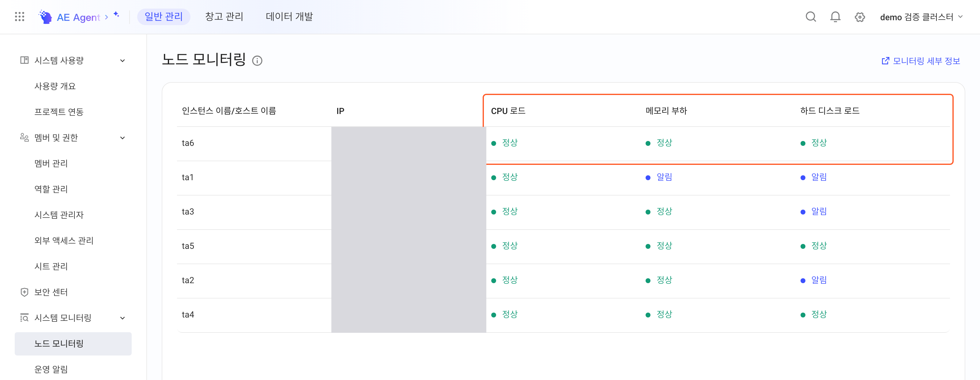This screenshot has height=380, width=980.
Task: Click ta1 메모리 부하 알림 status
Action: pos(659,177)
